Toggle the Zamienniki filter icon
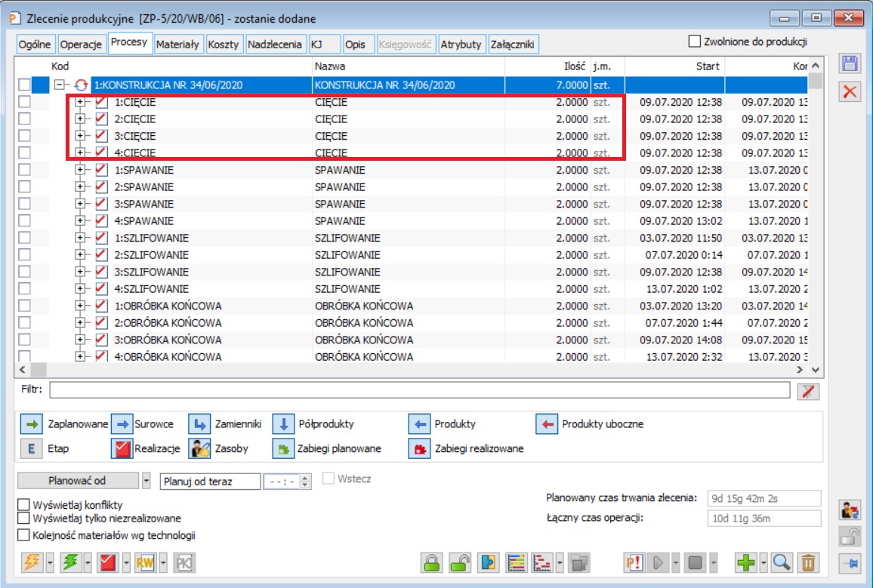Image resolution: width=873 pixels, height=588 pixels. (x=199, y=424)
